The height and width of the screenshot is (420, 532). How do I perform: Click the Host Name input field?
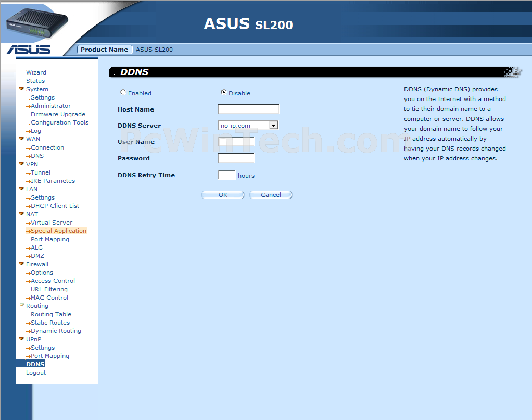[249, 109]
